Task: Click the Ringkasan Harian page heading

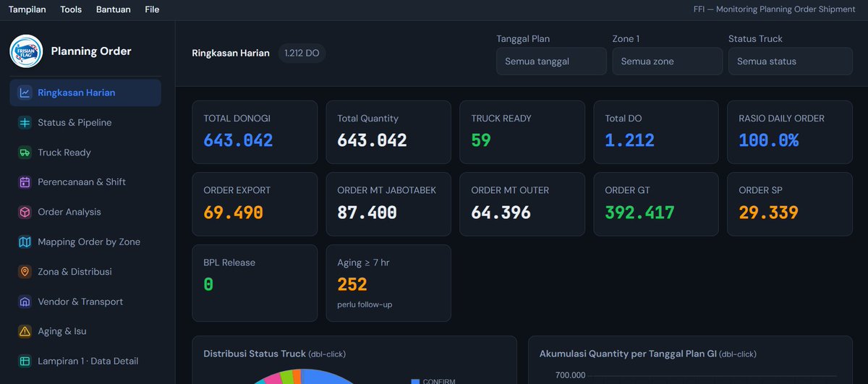Action: (231, 53)
